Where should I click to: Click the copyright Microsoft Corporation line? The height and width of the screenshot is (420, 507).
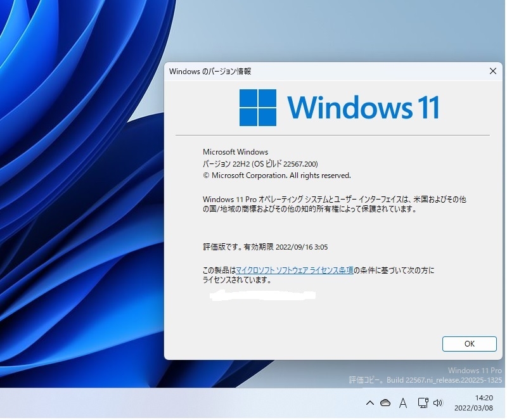click(x=278, y=176)
